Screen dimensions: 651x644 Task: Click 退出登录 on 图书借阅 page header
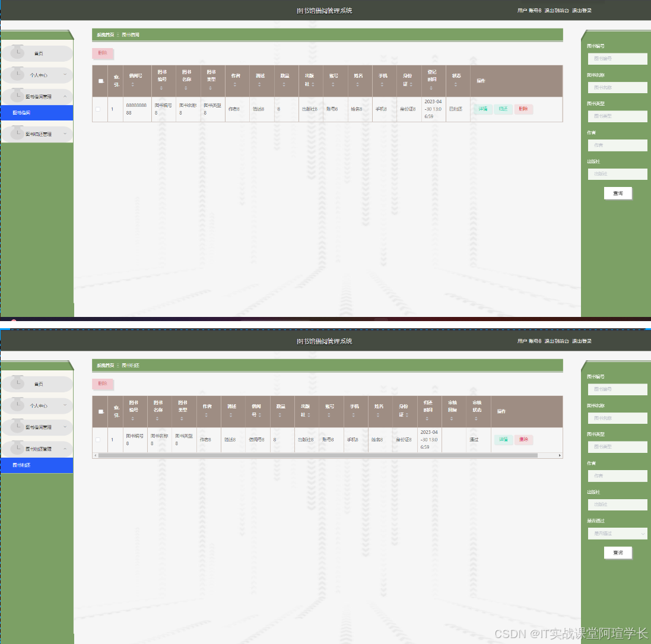(582, 10)
